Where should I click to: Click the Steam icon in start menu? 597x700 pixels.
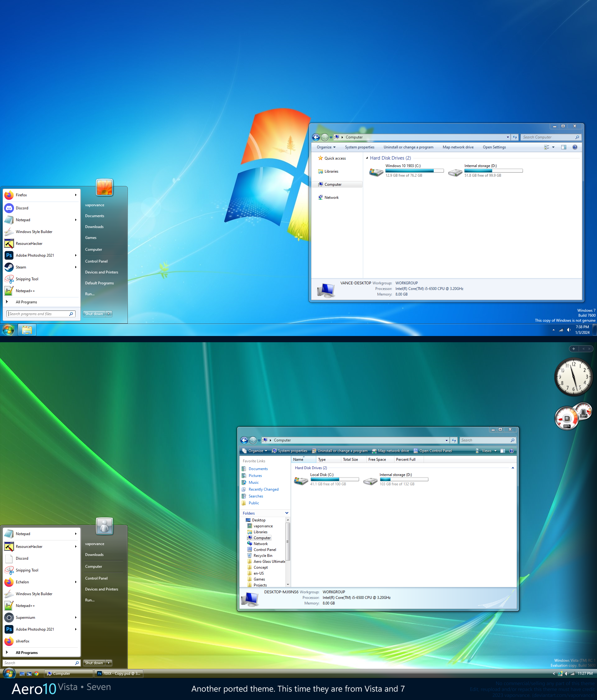(9, 267)
